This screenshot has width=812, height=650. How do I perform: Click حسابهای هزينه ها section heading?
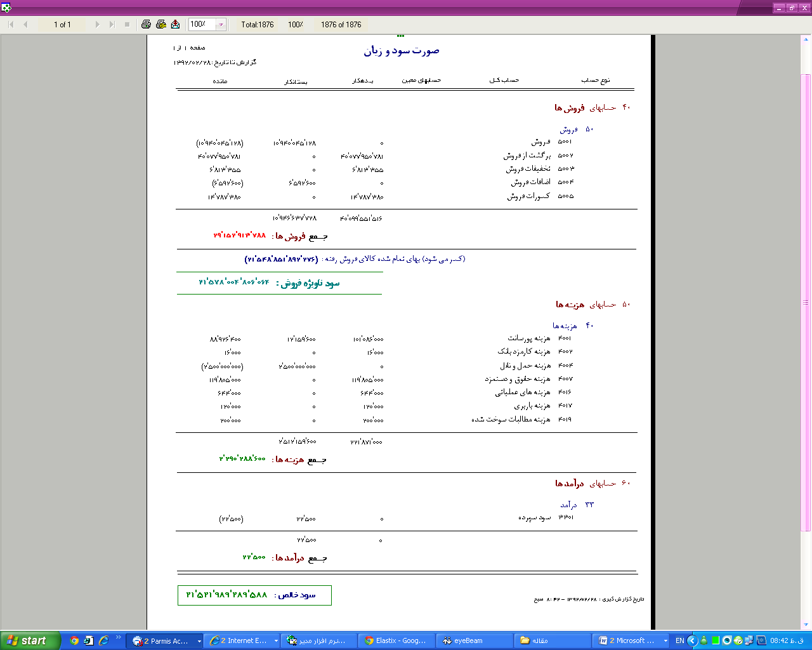pos(593,304)
